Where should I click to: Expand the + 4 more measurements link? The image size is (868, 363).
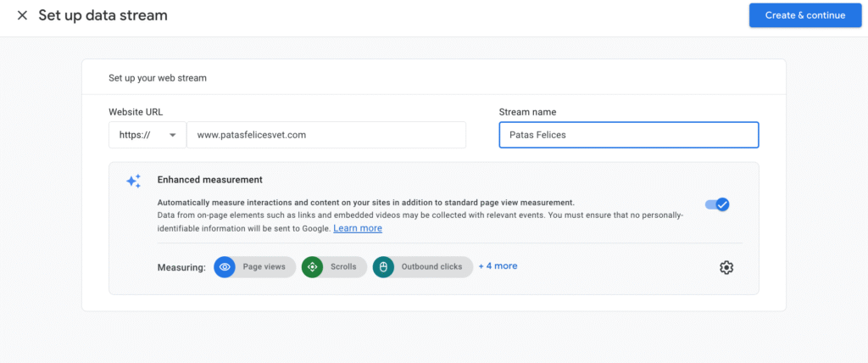coord(498,266)
